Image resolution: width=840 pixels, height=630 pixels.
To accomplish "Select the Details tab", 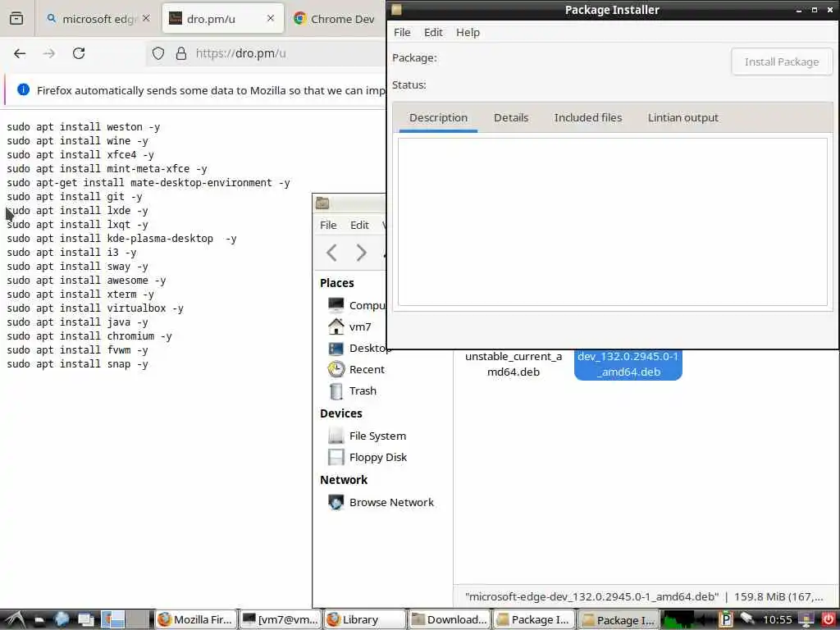I will [511, 118].
